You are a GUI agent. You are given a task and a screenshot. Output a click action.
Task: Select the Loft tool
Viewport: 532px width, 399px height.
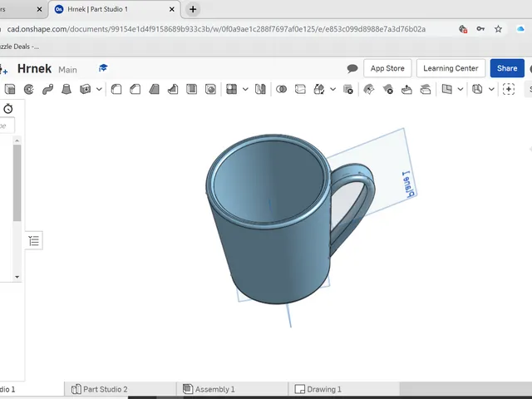click(66, 89)
